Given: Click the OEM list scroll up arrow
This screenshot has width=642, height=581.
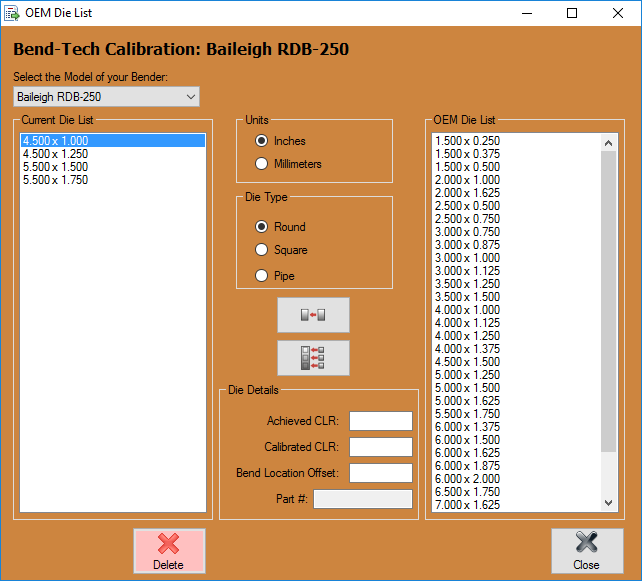Looking at the screenshot, I should pyautogui.click(x=608, y=143).
